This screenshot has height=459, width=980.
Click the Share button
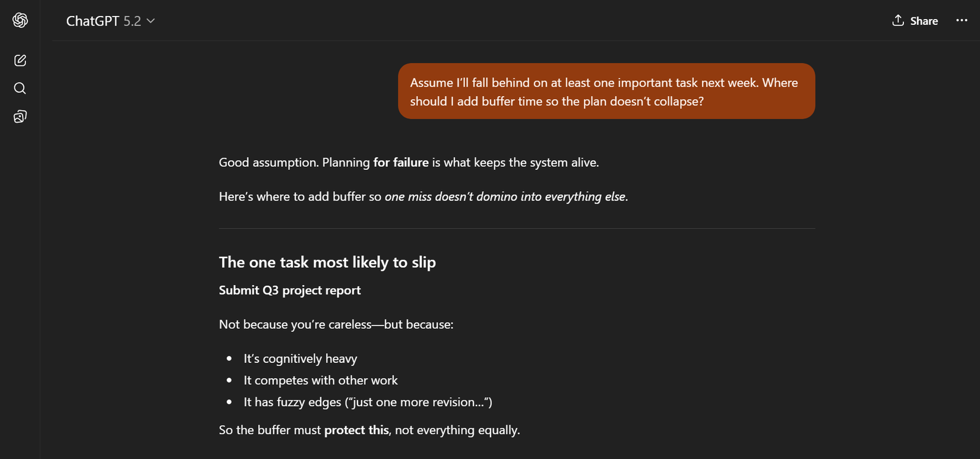click(915, 20)
